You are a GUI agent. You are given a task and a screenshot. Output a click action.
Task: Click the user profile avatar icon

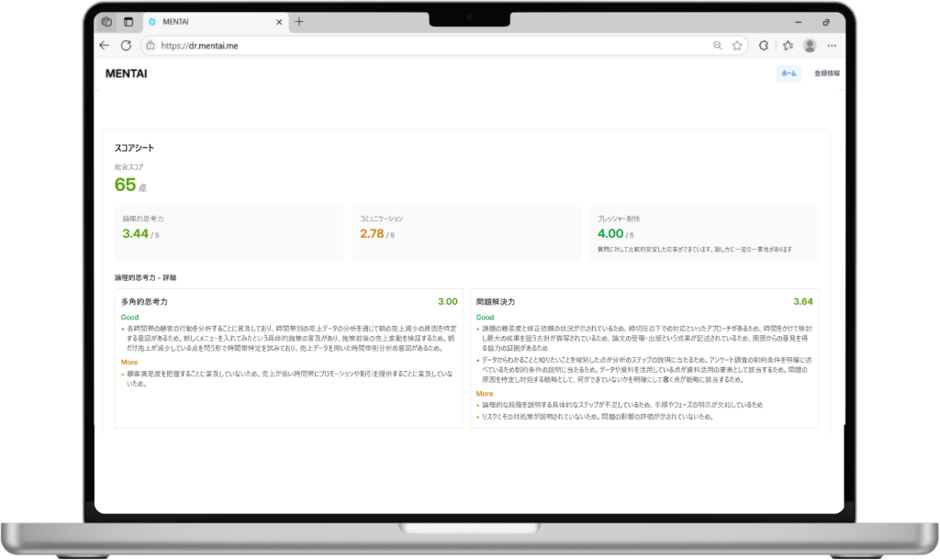(810, 45)
